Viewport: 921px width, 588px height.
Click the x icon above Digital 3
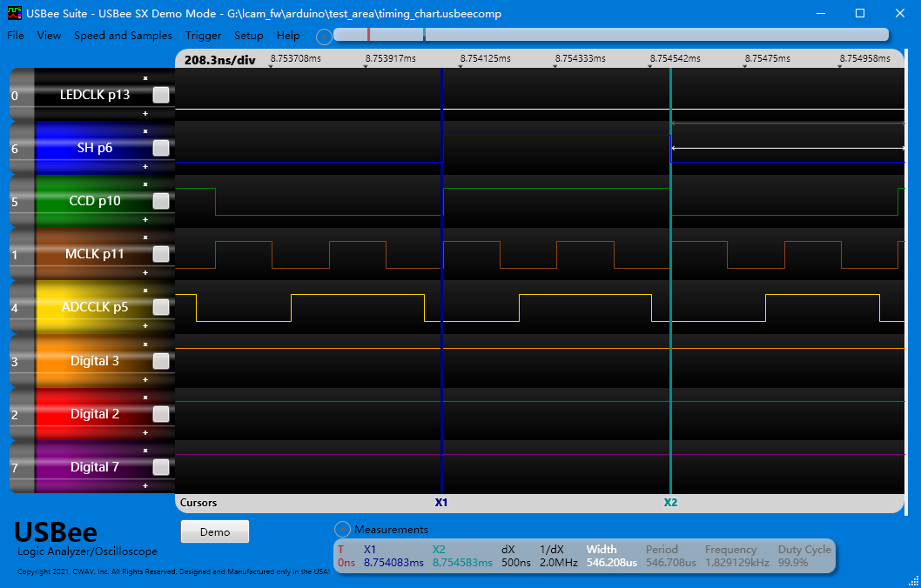[x=145, y=344]
